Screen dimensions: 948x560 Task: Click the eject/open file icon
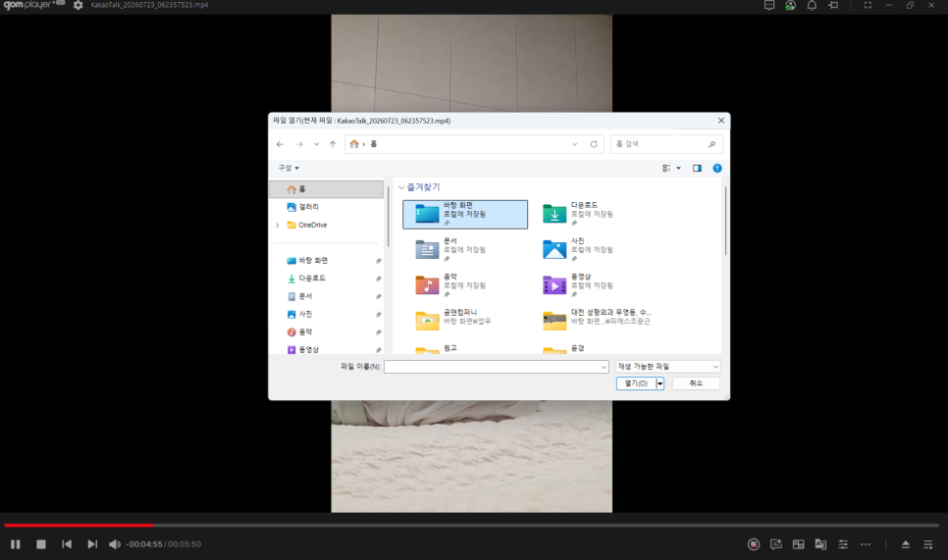click(906, 544)
